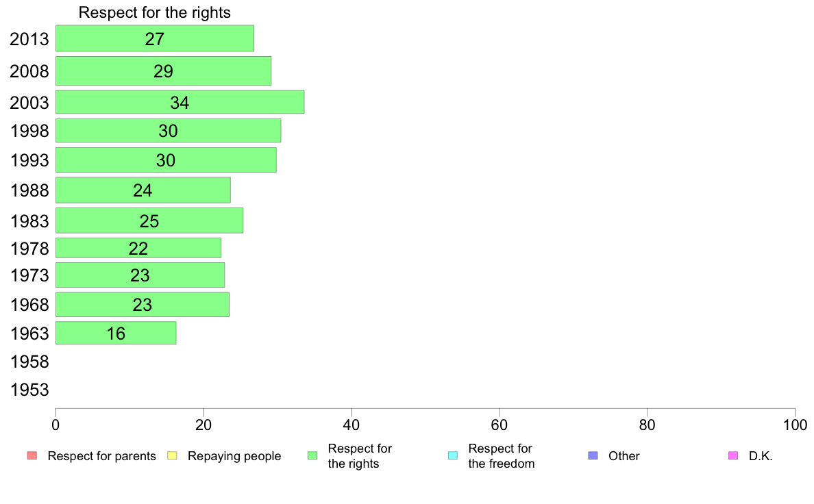
Task: Select the 2003 bar showing 34
Action: 180,102
